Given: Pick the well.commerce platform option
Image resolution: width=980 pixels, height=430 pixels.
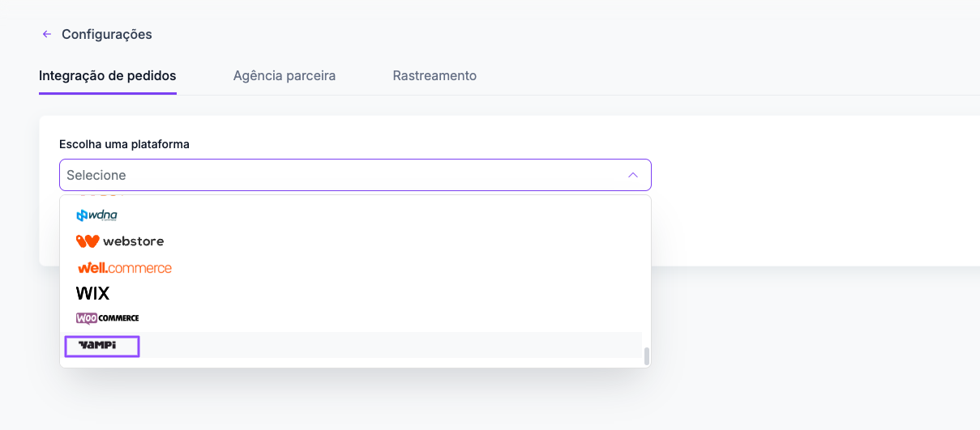Looking at the screenshot, I should click(125, 267).
